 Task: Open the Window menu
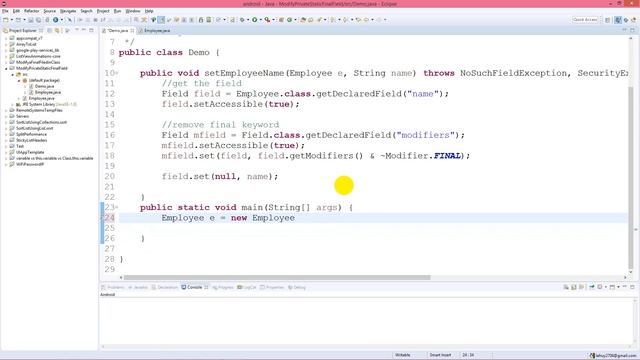pos(133,11)
